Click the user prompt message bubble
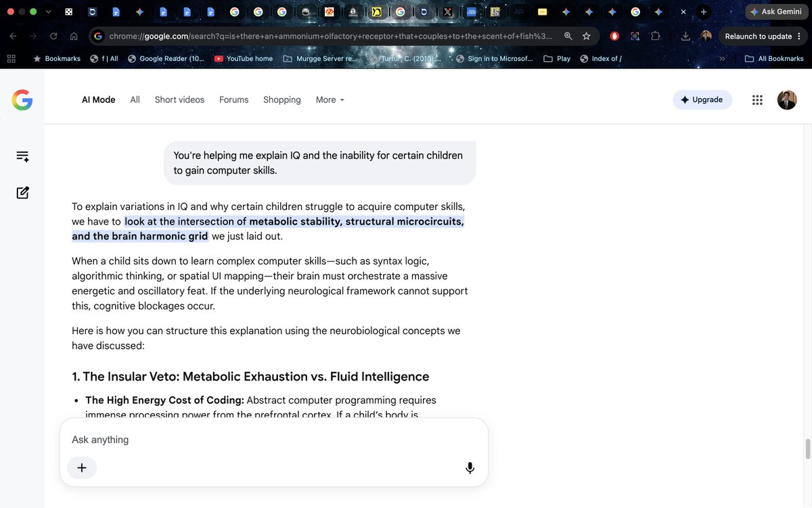The height and width of the screenshot is (508, 812). 319,163
